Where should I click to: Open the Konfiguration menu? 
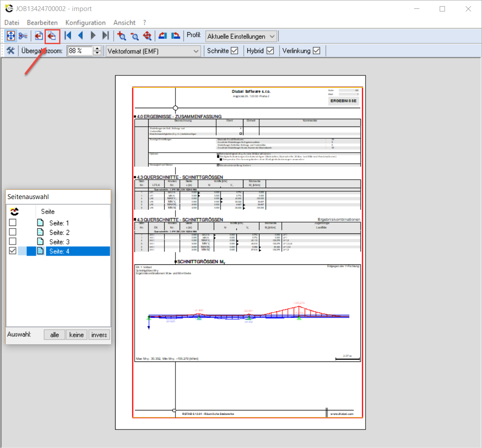tap(85, 23)
